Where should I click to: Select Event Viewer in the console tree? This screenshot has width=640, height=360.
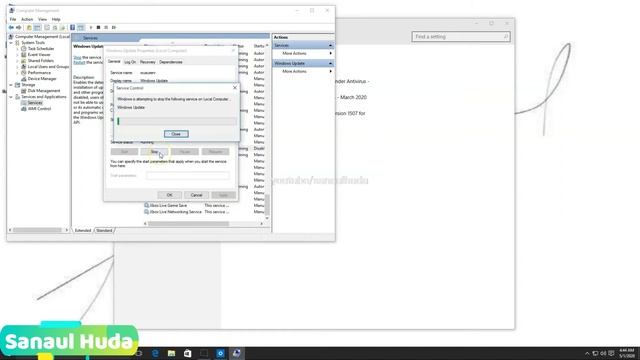39,55
